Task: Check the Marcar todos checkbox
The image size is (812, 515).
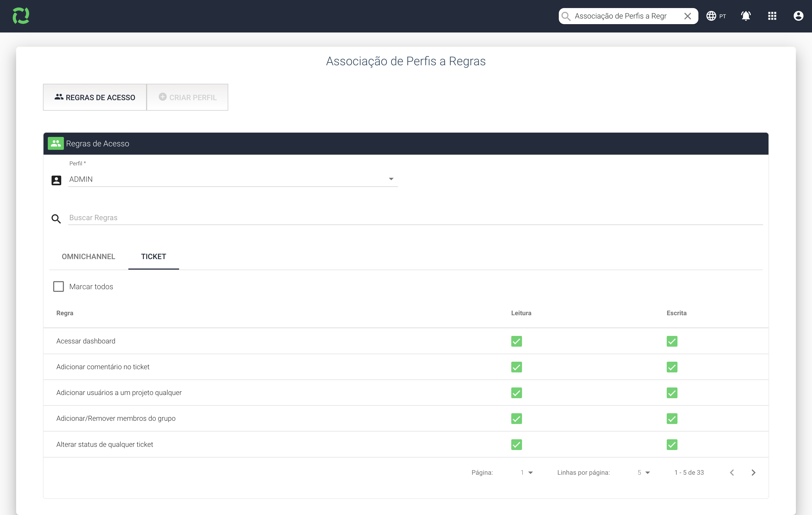Action: (58, 286)
